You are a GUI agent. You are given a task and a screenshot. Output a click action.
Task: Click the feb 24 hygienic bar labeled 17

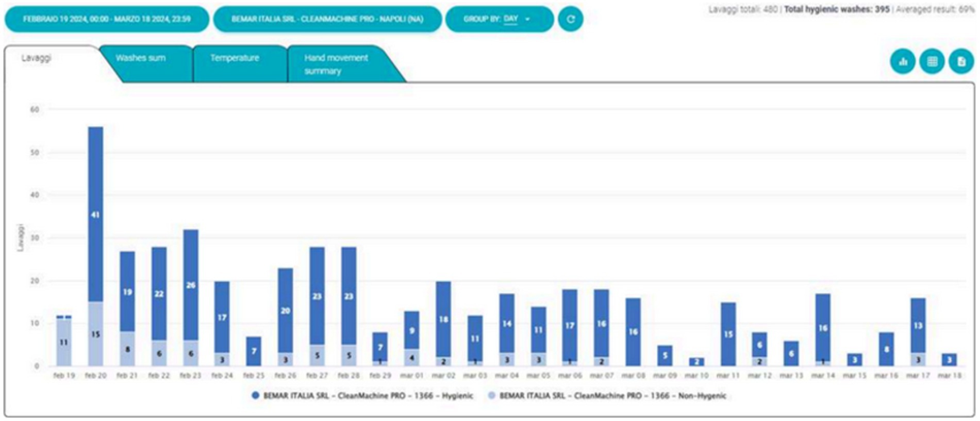pos(222,317)
